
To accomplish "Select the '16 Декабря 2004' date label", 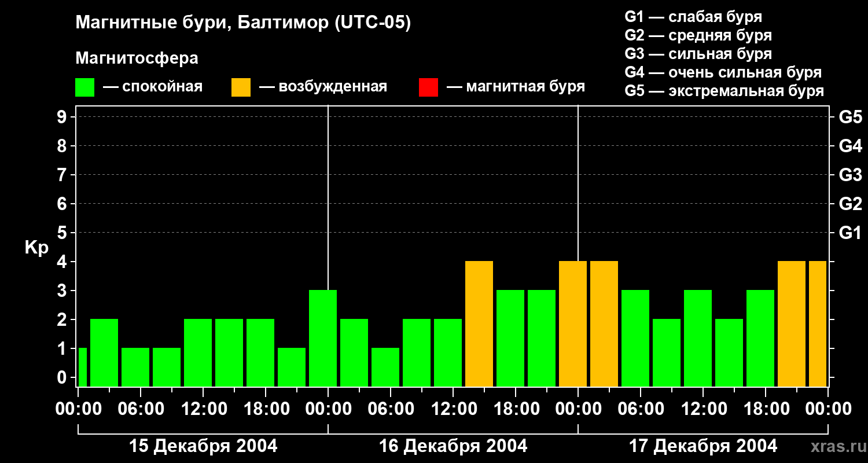I will coord(453,446).
